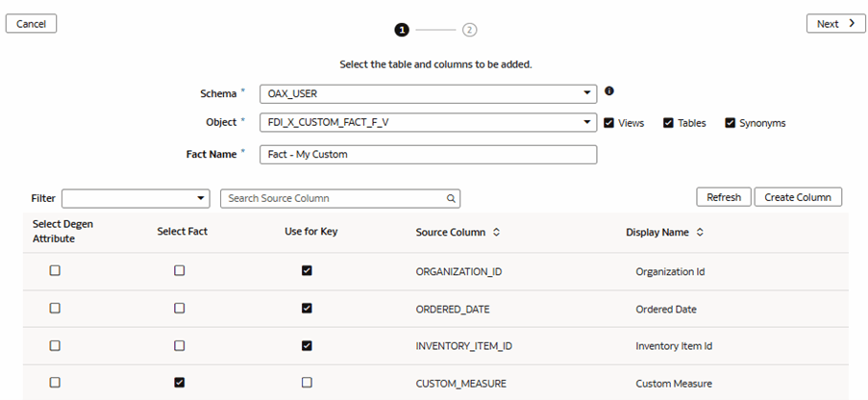Toggle the Tables checkbox
This screenshot has width=868, height=400.
tap(668, 123)
